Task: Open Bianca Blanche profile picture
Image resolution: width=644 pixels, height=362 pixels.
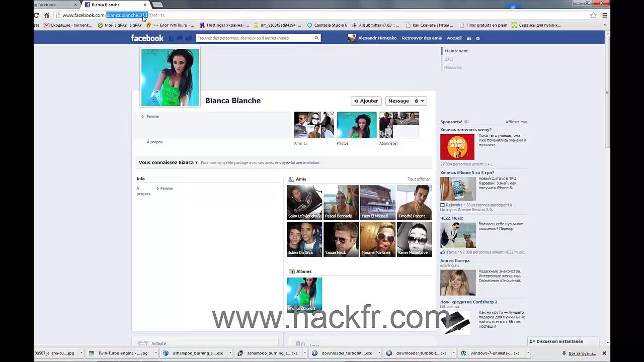Action: pyautogui.click(x=170, y=77)
